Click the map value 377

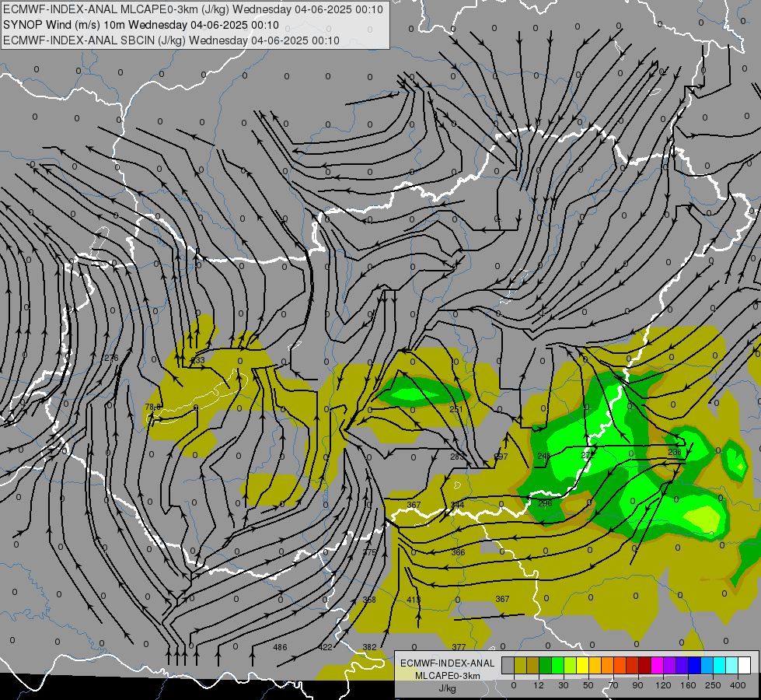(459, 646)
